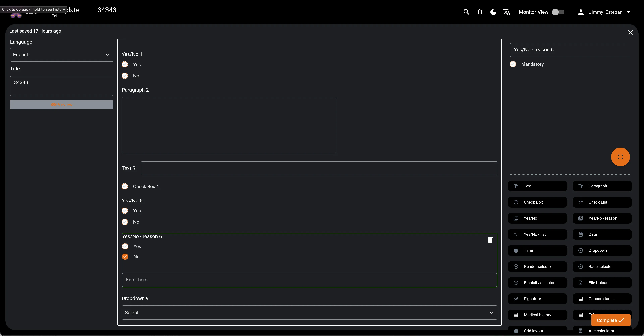Click Last saved 17 Hours ago text
Screen dimensions: 644x336
35,31
